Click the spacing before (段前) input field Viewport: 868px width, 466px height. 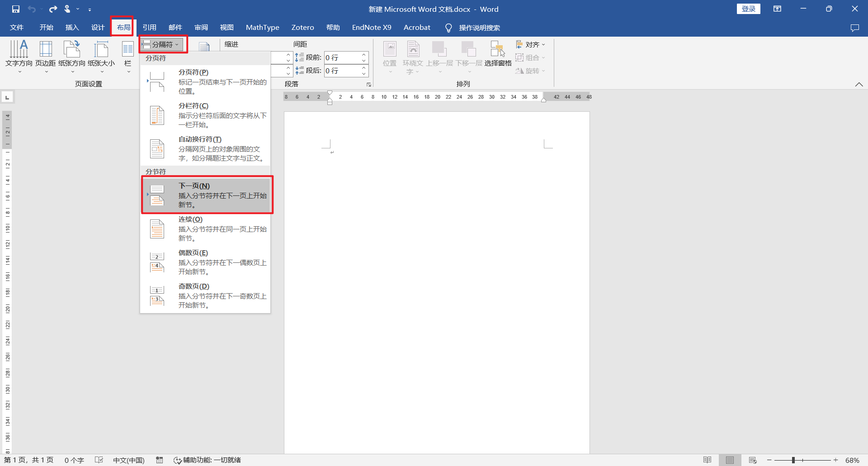click(342, 57)
